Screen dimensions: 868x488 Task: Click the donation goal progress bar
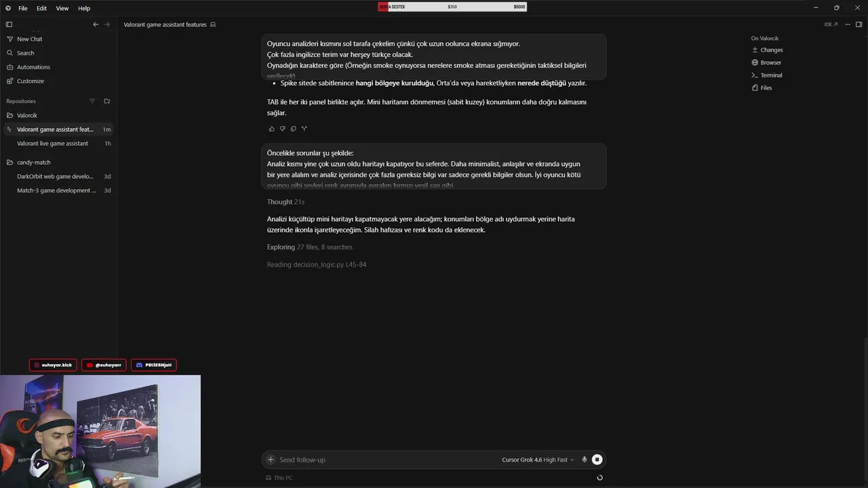coord(452,7)
